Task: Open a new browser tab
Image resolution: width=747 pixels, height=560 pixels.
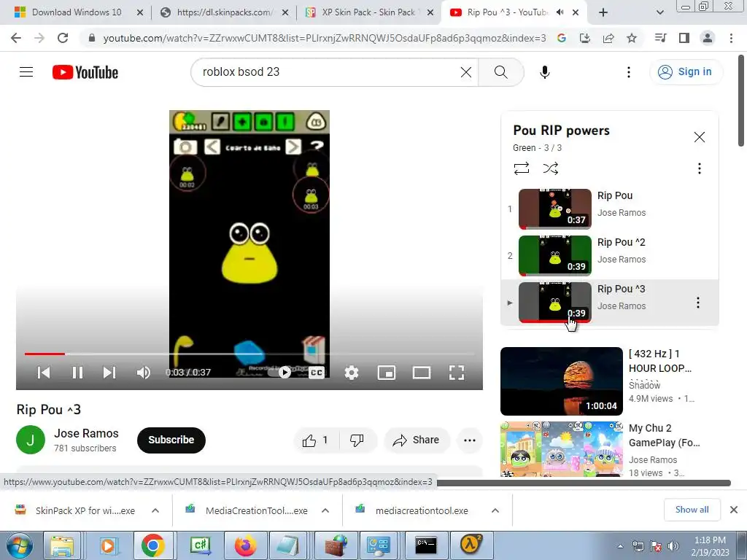Action: (603, 12)
